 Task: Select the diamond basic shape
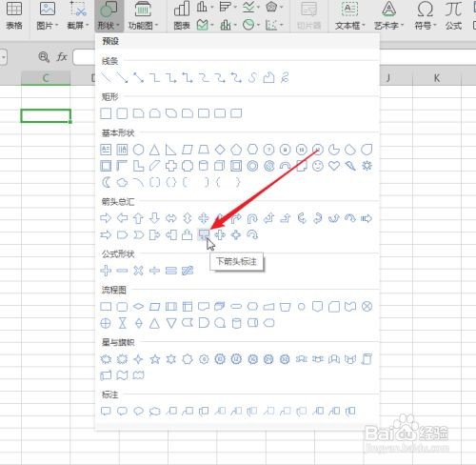point(220,150)
